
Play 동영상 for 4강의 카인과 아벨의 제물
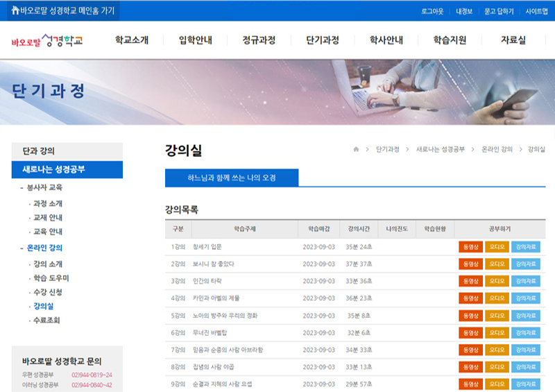pyautogui.click(x=471, y=298)
